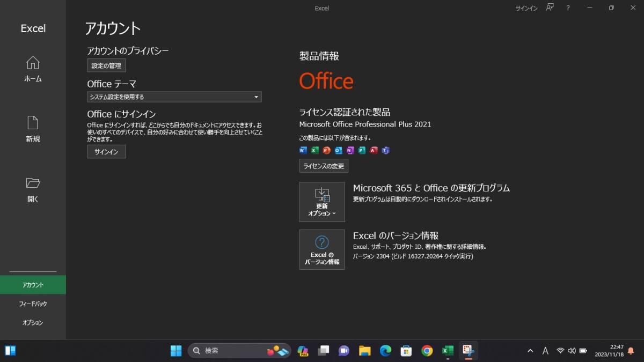Select the Excel product icon
The height and width of the screenshot is (362, 644).
(x=314, y=150)
